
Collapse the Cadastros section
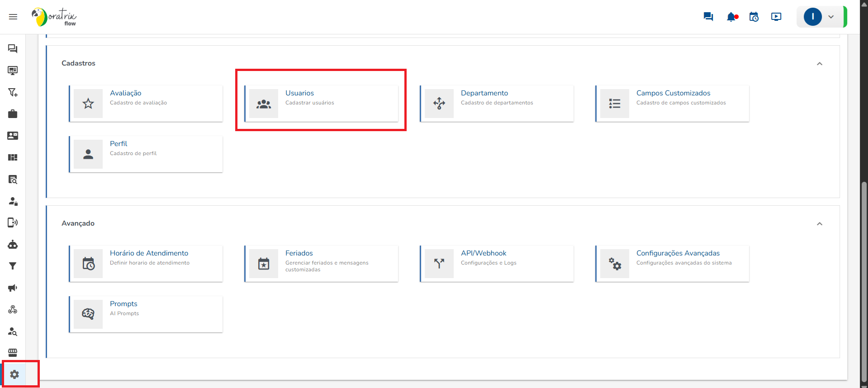point(819,64)
